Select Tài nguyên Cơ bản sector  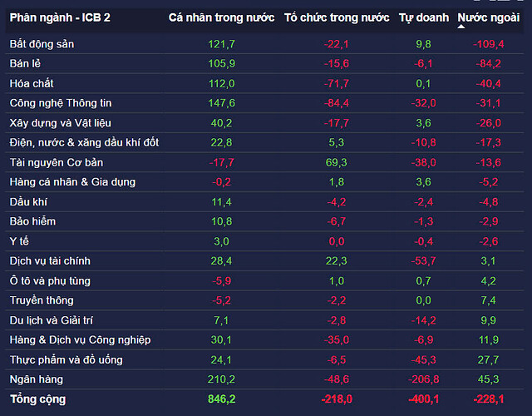point(57,162)
